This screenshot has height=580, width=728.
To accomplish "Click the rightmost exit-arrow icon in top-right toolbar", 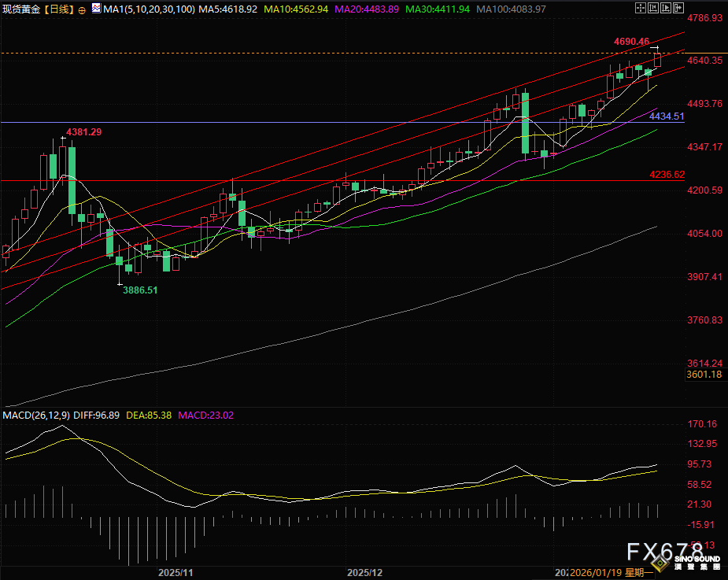I will pyautogui.click(x=677, y=9).
